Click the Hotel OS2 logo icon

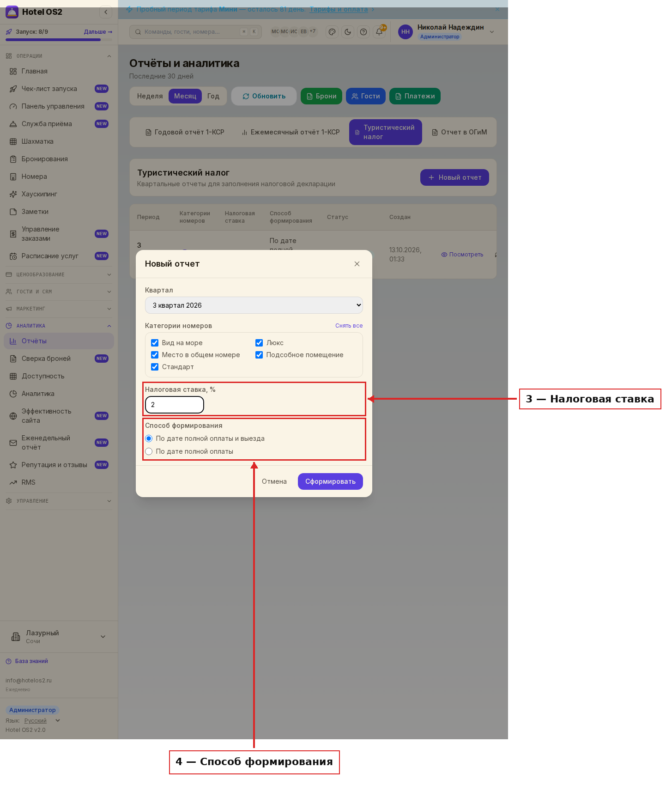coord(12,12)
